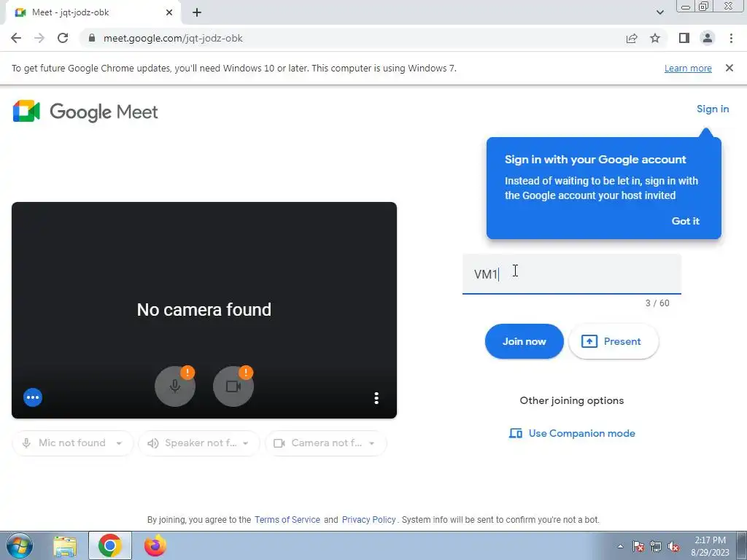
Task: Click the Google Meet logo
Action: [85, 112]
